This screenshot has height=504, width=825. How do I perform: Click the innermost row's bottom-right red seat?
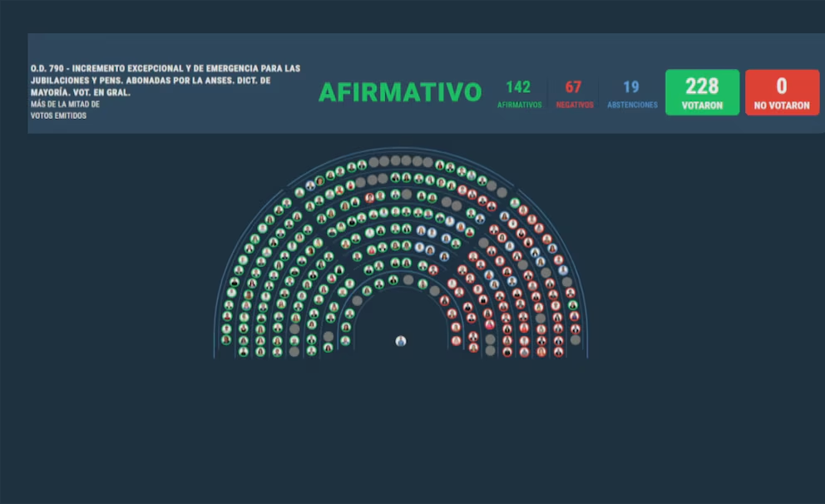(456, 340)
